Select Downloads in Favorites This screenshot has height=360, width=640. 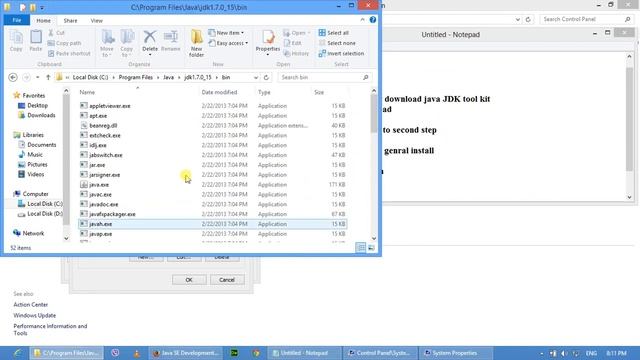37,115
